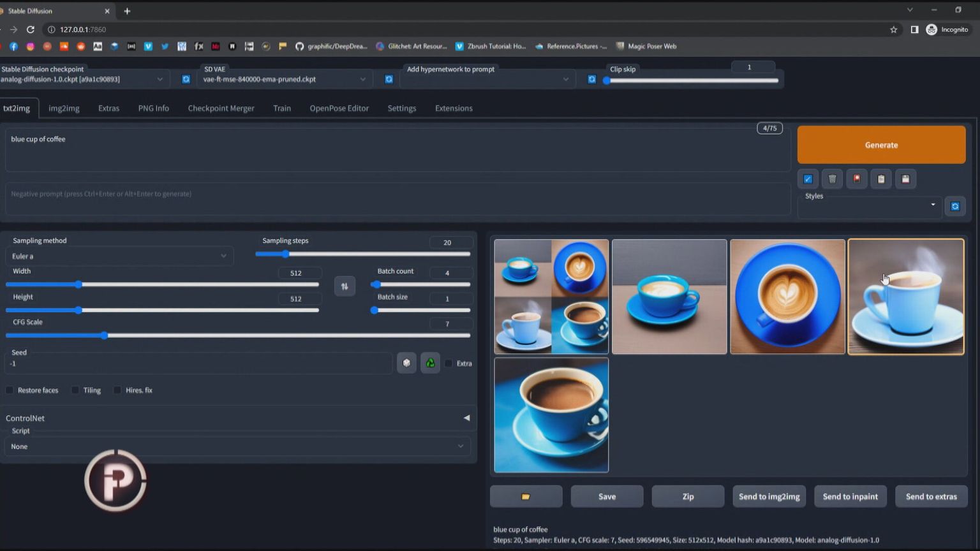
Task: Select the latte art coffee thumbnail
Action: click(x=787, y=297)
